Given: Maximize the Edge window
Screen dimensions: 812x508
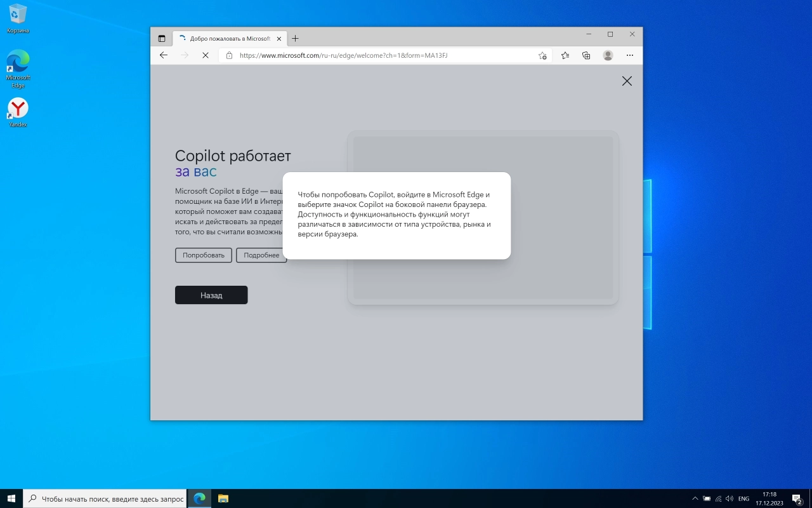Looking at the screenshot, I should (610, 34).
